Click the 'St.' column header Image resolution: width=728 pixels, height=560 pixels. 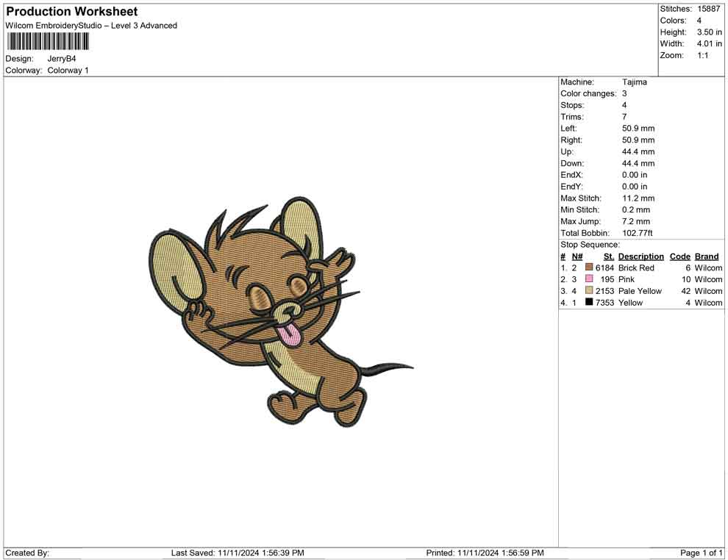[x=609, y=256]
